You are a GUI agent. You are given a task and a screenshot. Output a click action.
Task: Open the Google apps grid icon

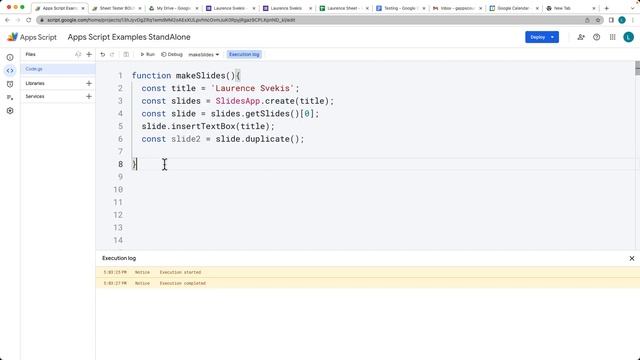click(613, 37)
